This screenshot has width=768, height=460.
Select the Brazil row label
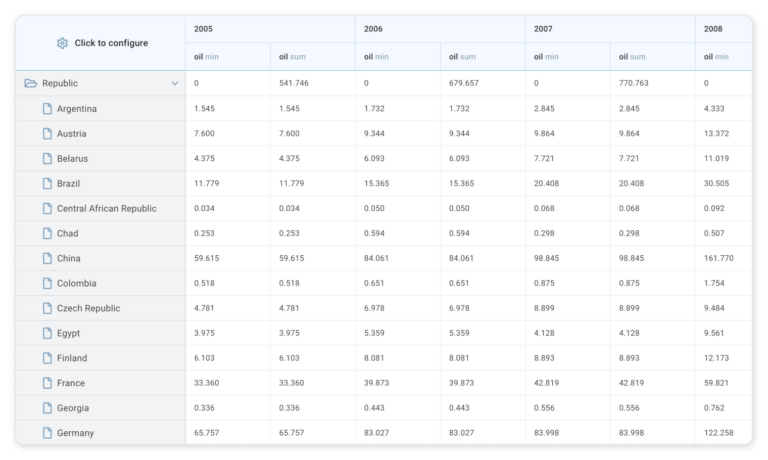(x=68, y=184)
